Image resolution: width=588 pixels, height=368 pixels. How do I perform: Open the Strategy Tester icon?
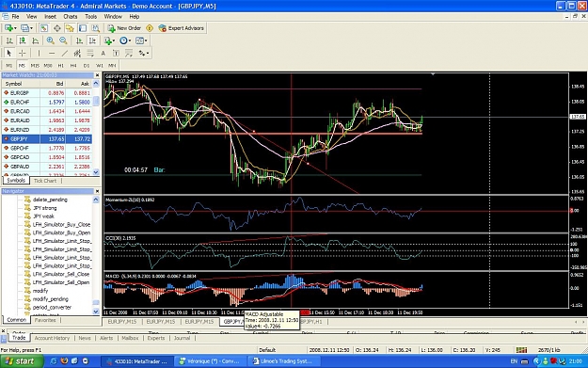96,28
